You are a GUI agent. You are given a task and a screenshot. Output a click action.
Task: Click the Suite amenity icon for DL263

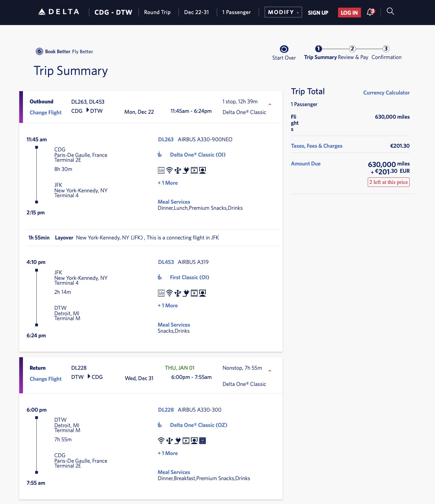[161, 170]
